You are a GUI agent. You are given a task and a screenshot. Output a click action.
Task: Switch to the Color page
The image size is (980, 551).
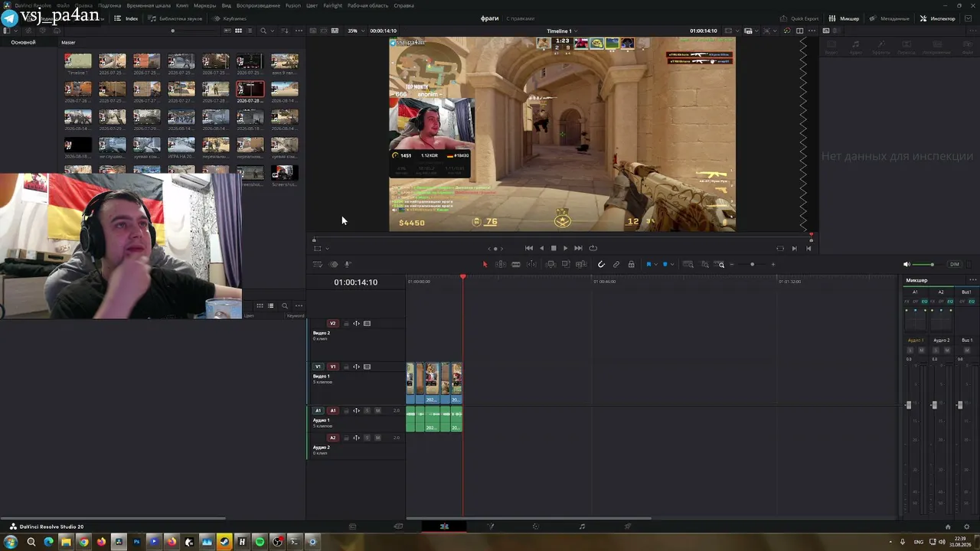pyautogui.click(x=536, y=527)
